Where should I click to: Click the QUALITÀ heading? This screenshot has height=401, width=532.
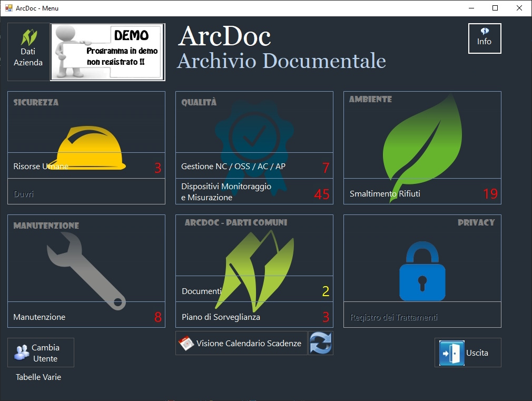click(199, 102)
